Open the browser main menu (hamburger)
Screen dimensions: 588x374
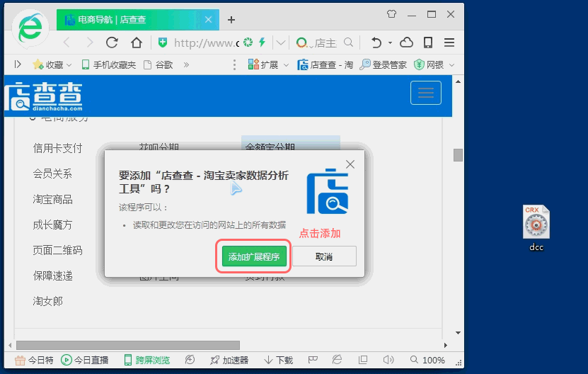pyautogui.click(x=449, y=42)
